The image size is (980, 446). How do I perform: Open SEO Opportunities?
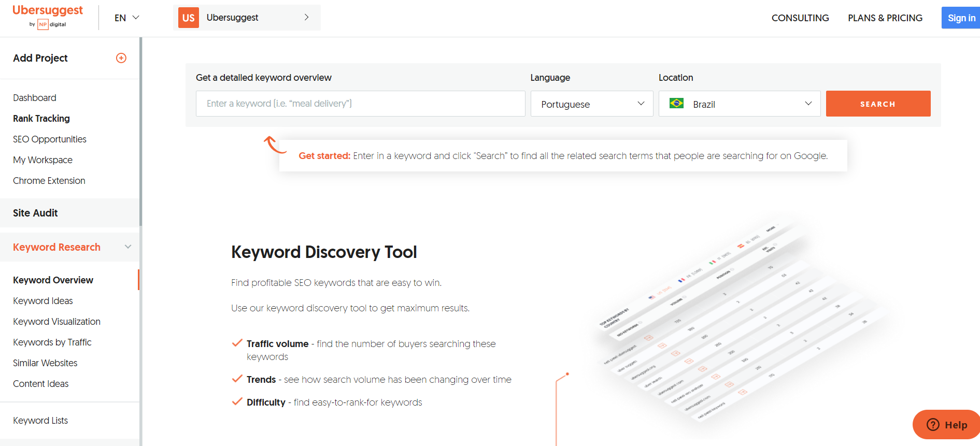tap(50, 139)
